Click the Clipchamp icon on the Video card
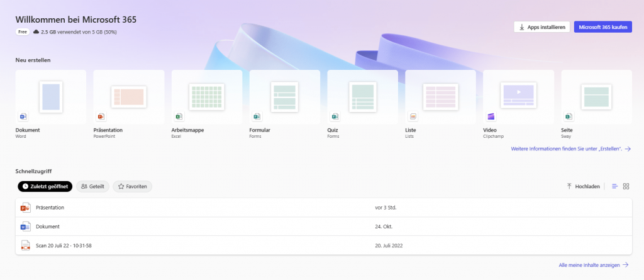Image resolution: width=644 pixels, height=280 pixels. (491, 117)
